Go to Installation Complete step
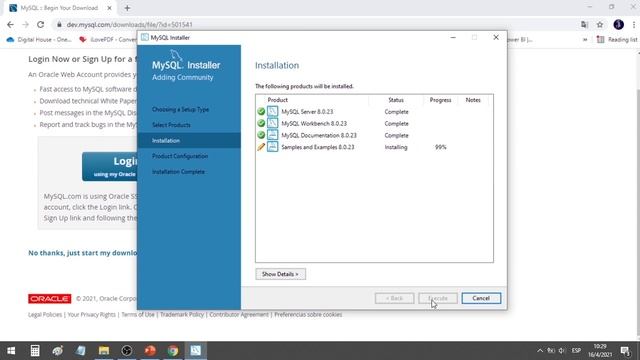The width and height of the screenshot is (640, 360). pos(178,171)
